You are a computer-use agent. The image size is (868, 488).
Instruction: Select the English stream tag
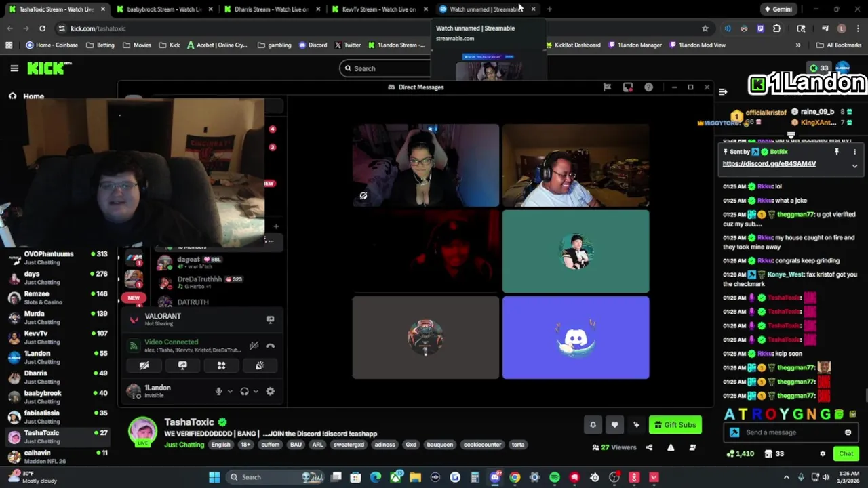(x=220, y=445)
